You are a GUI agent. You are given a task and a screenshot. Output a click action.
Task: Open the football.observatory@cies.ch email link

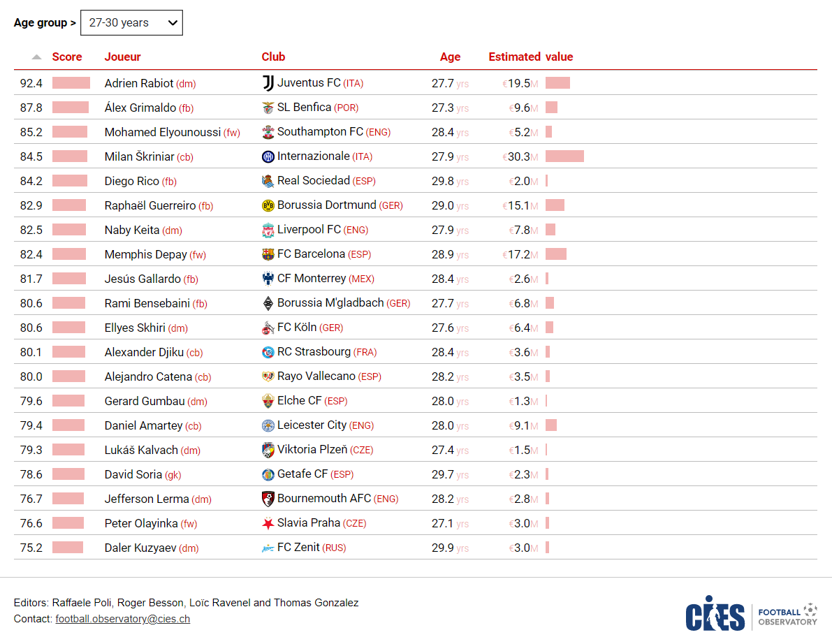[122, 619]
